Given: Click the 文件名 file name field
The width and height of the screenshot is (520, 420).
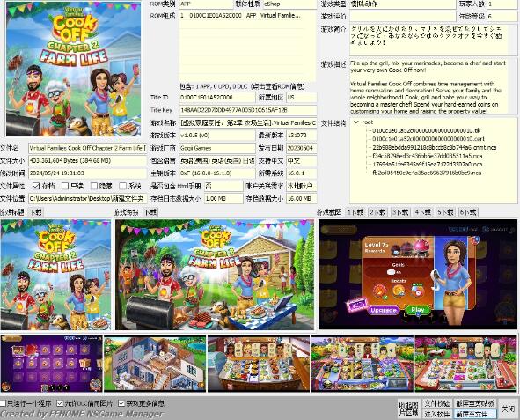Looking at the screenshot, I should pos(88,148).
